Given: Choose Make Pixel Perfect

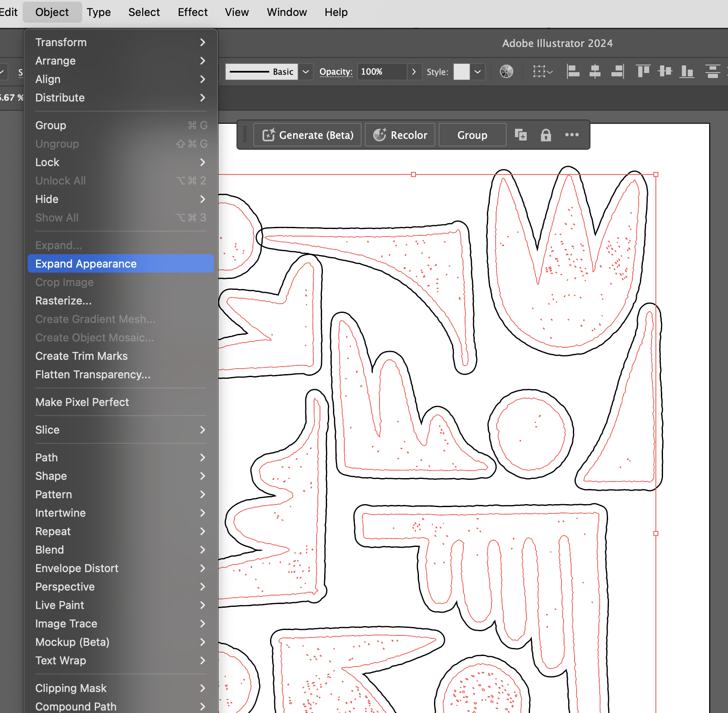Looking at the screenshot, I should point(121,402).
